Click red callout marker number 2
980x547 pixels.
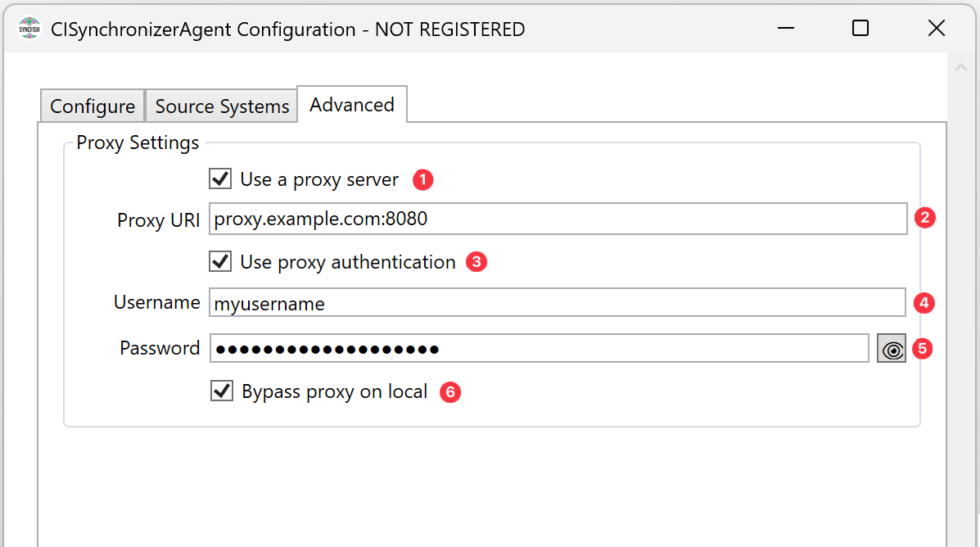pos(925,218)
